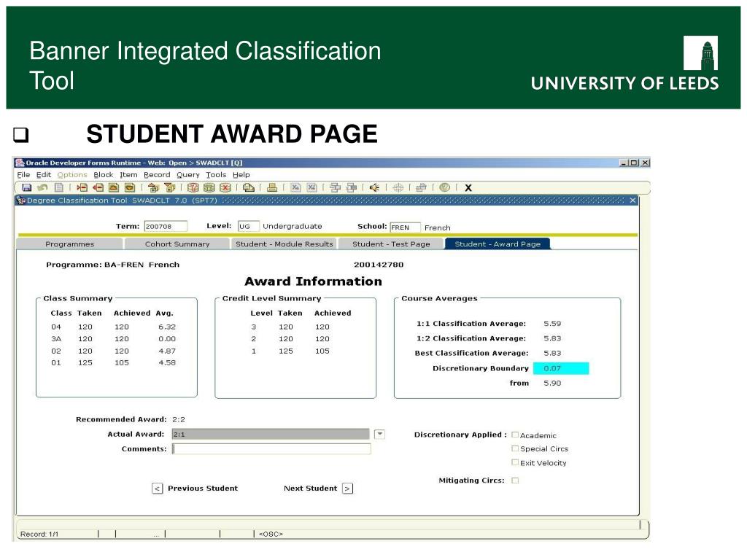This screenshot has width=747, height=560.
Task: Click the Select document icon in toolbar
Action: pyautogui.click(x=58, y=187)
